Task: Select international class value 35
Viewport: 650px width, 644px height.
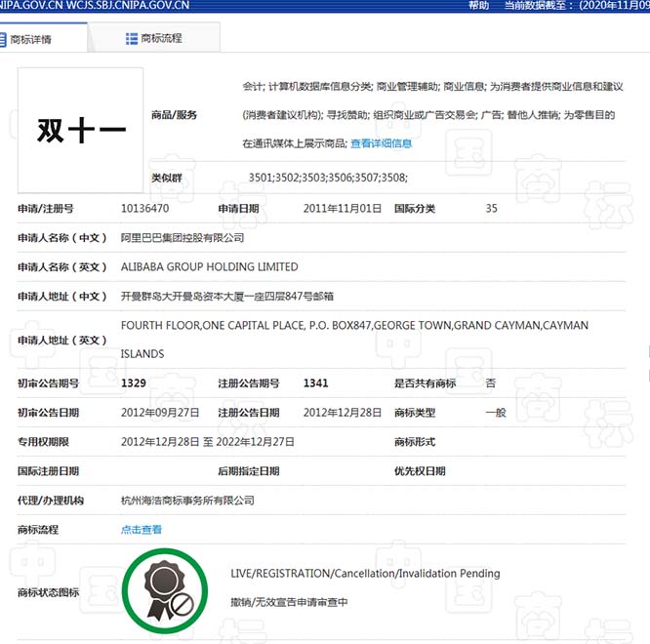Action: pyautogui.click(x=491, y=208)
